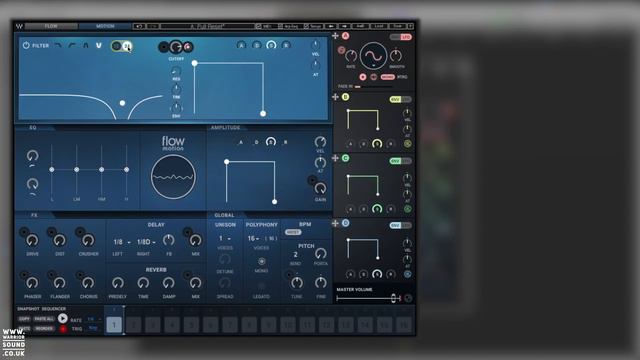640x360 pixels.
Task: Select the low-pass filter shape icon
Action: coord(58,45)
